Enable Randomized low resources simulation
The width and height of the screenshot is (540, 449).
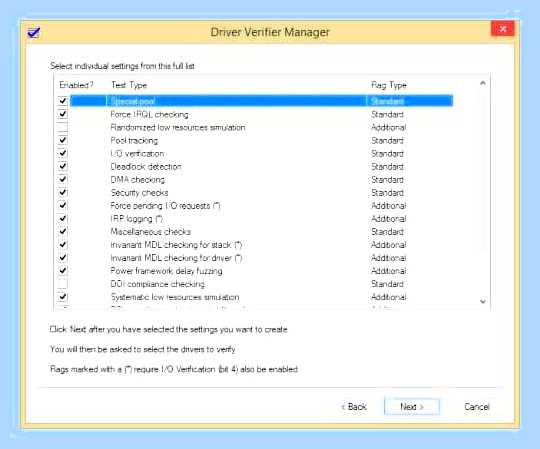pyautogui.click(x=63, y=127)
